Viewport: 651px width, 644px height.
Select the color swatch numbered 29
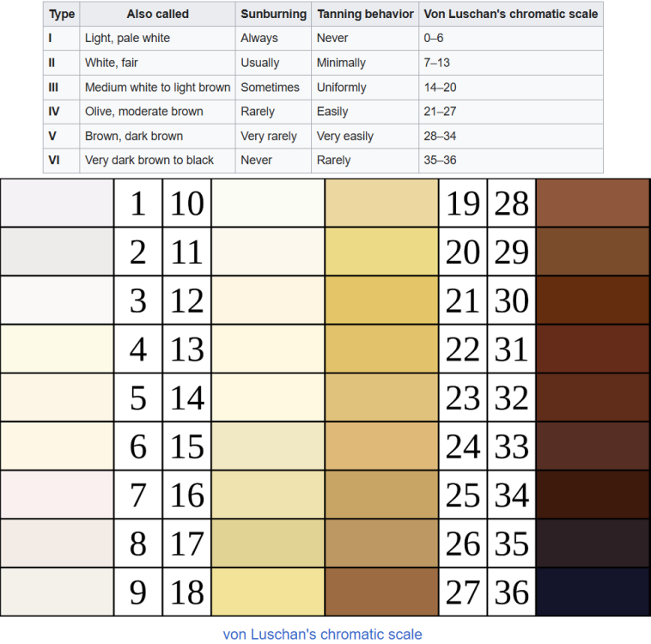coord(593,252)
